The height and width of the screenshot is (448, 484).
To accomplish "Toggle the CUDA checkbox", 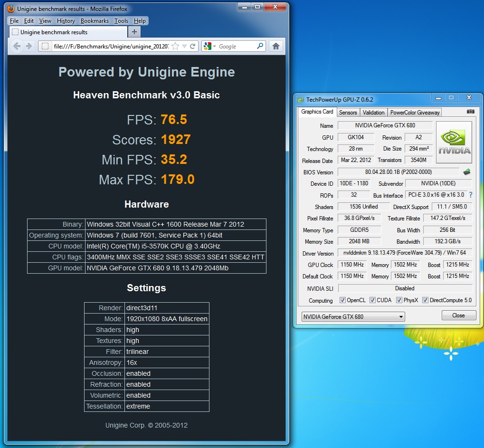I will [372, 300].
